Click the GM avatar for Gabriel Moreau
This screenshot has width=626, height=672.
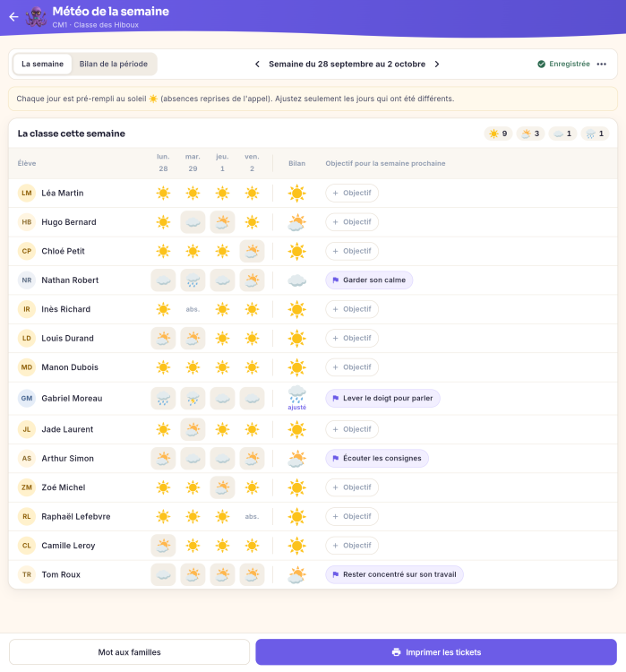click(27, 398)
